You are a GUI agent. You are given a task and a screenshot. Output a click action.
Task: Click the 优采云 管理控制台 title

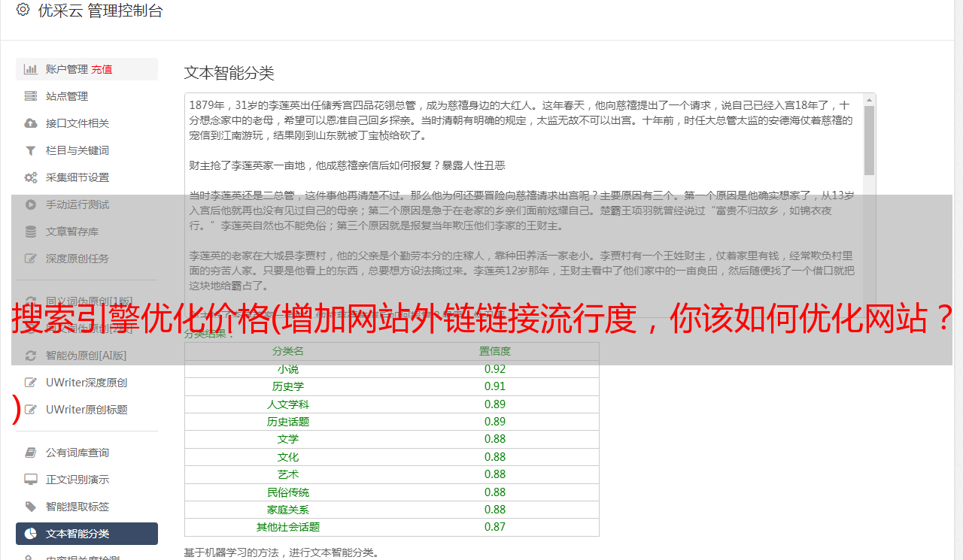100,11
